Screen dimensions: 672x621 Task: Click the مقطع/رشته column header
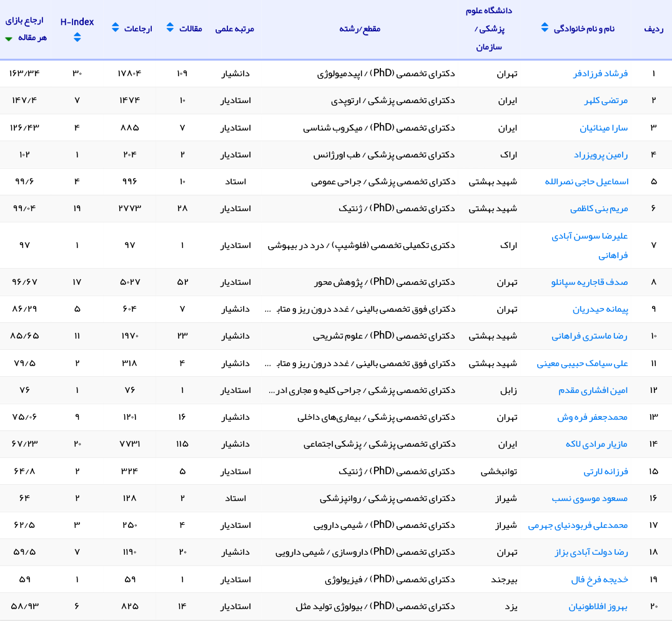pos(360,29)
